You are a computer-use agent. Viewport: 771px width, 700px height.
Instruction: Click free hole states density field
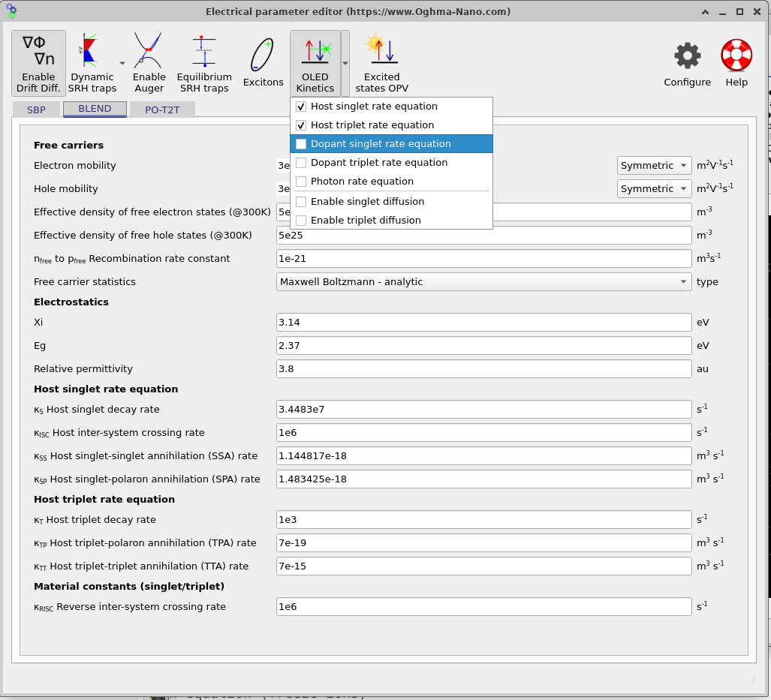point(483,236)
